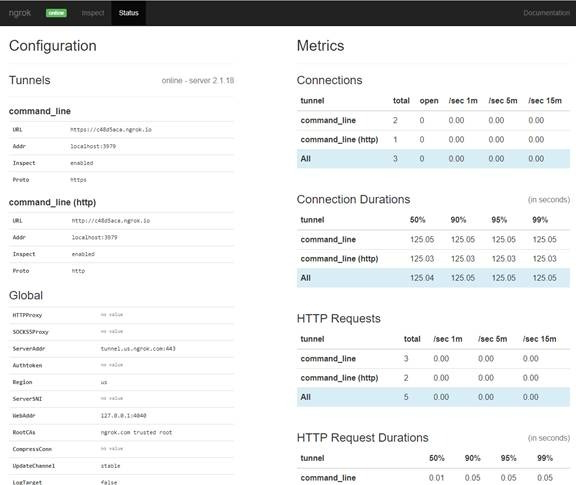Click command_line (http) row in Connections table
Image resolution: width=576 pixels, height=485 pixels.
[x=433, y=140]
